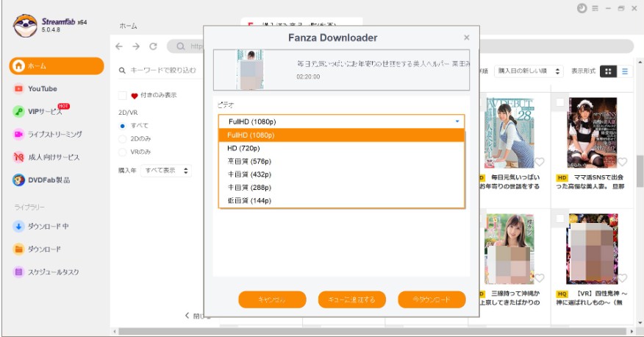
Task: Click the round clock icon in title bar
Action: pyautogui.click(x=582, y=8)
